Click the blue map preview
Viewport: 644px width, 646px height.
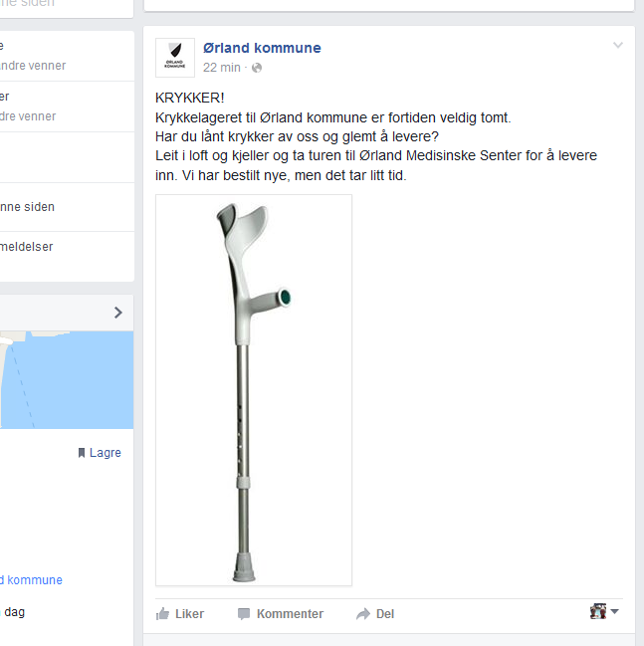pos(66,378)
